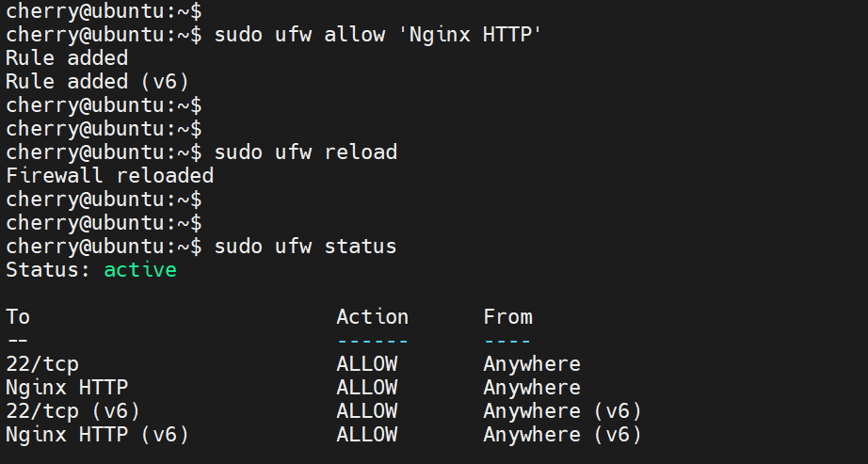
Task: Click the 'To' column header
Action: (18, 317)
